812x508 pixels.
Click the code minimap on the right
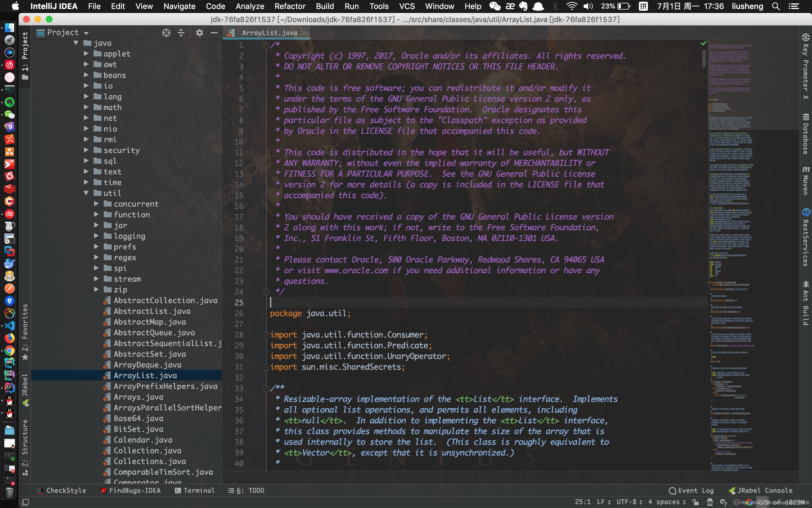coord(753,255)
